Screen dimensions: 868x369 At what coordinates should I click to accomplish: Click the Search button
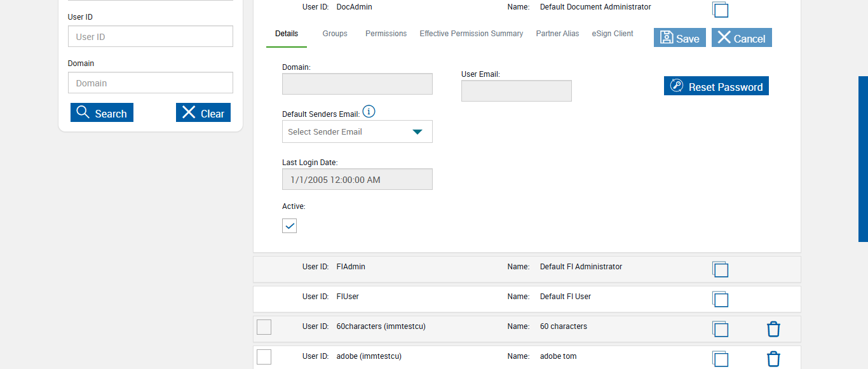(x=102, y=113)
